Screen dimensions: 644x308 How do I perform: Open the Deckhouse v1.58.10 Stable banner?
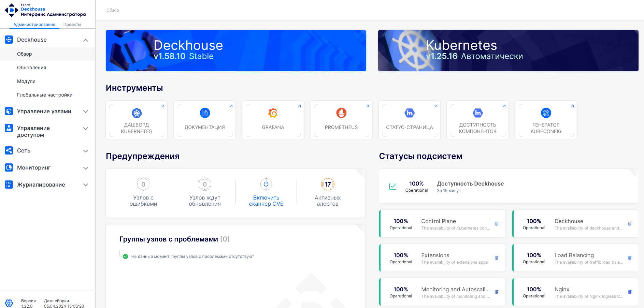click(x=236, y=50)
